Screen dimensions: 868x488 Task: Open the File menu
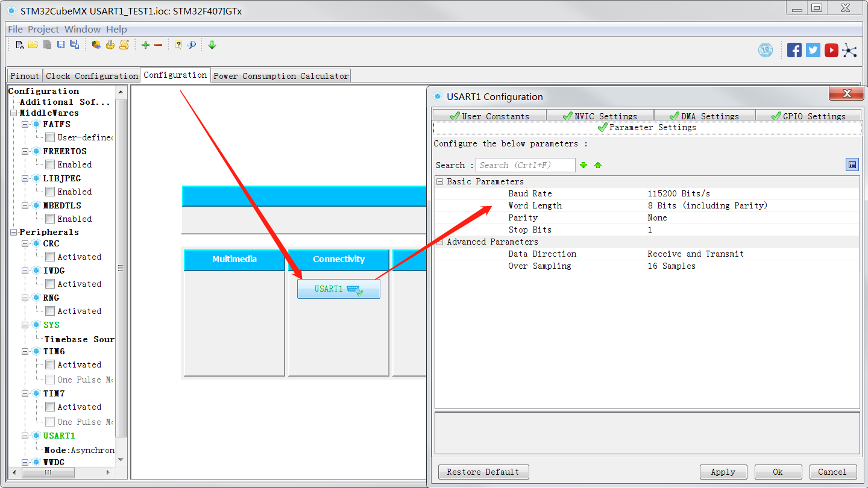coord(15,29)
